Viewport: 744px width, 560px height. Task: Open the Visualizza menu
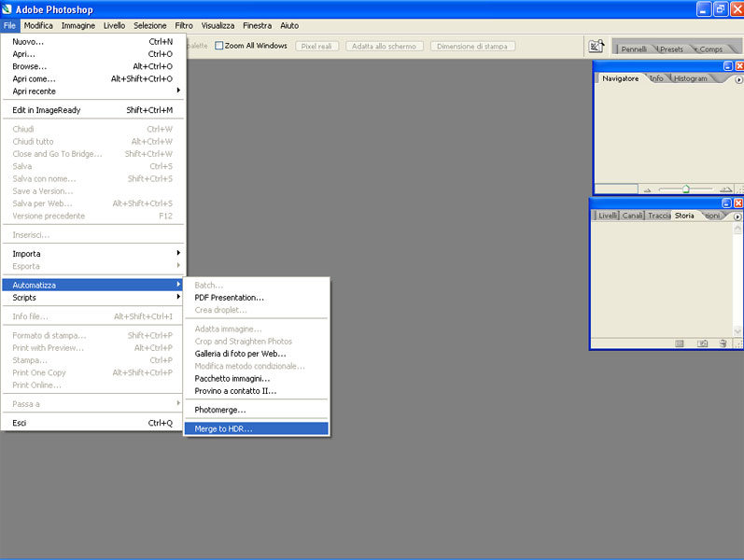[x=218, y=25]
